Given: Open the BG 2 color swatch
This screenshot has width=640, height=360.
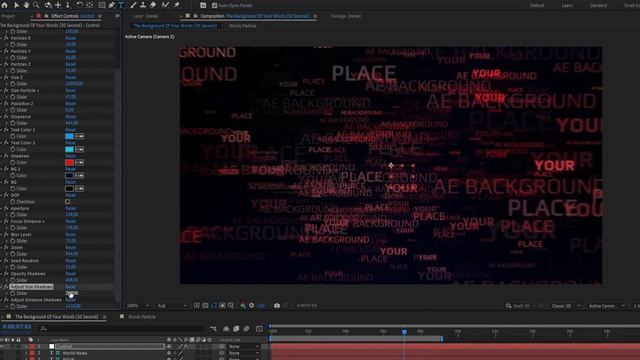Looking at the screenshot, I should tap(69, 176).
